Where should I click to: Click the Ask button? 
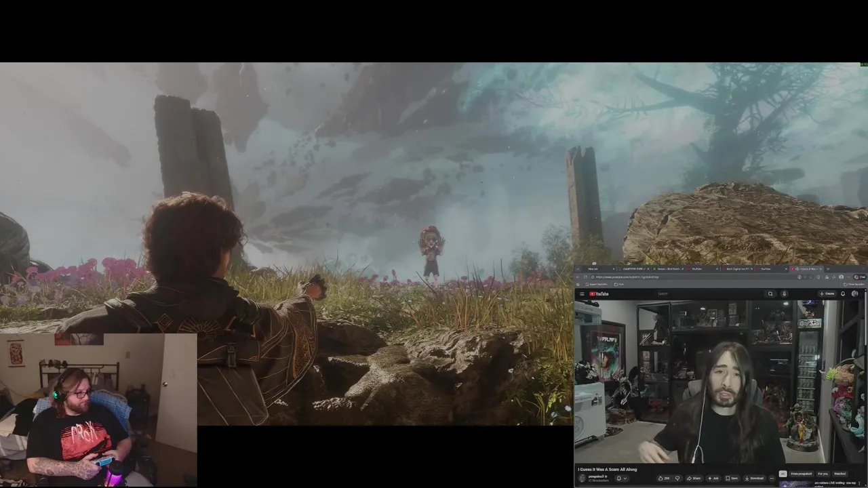click(713, 479)
